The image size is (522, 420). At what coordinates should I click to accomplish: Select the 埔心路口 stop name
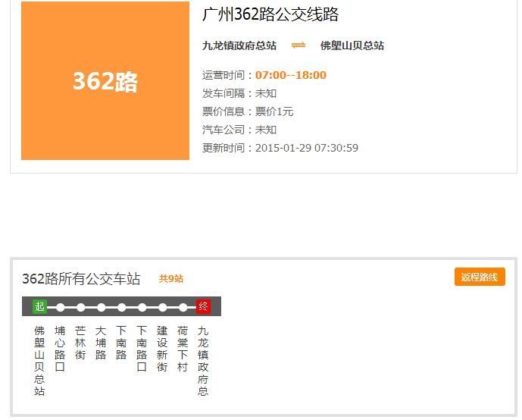pyautogui.click(x=60, y=349)
